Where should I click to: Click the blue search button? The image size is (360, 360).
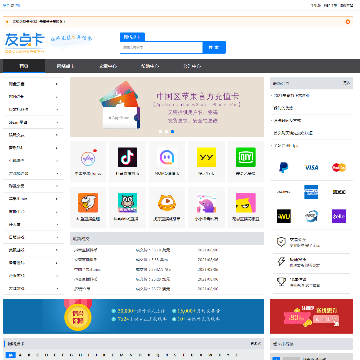pyautogui.click(x=214, y=47)
